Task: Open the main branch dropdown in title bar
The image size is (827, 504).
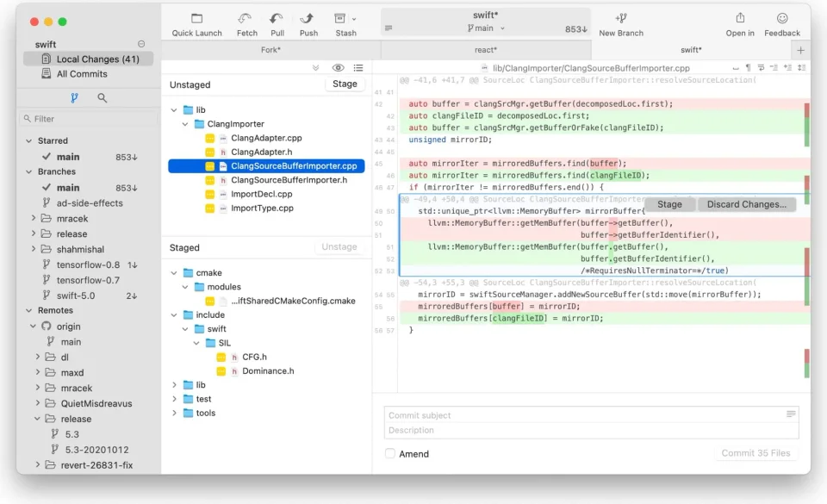Action: tap(502, 28)
